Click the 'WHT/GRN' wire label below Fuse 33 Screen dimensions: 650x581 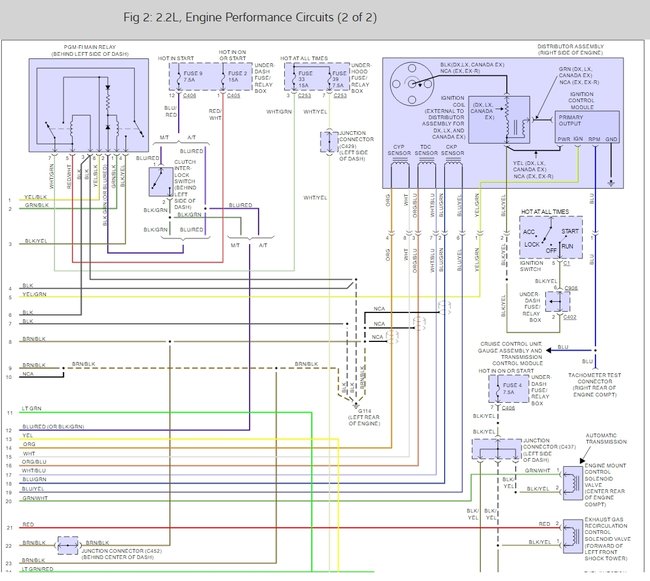pos(279,112)
